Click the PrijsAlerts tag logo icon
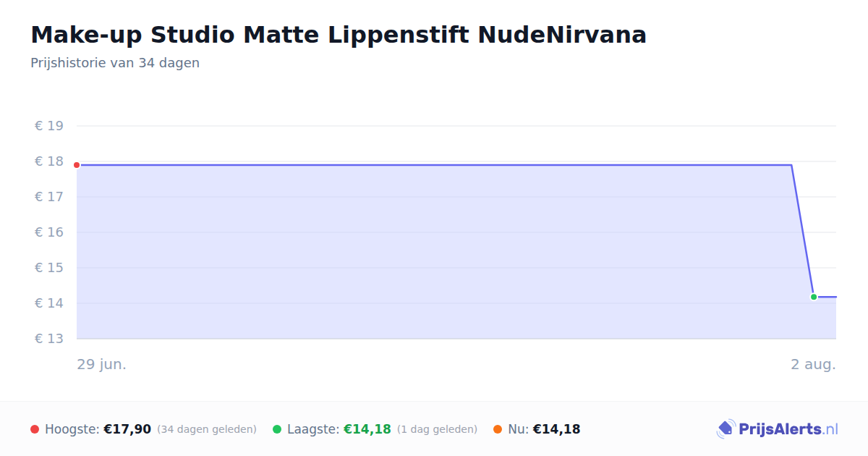This screenshot has height=456, width=868. pos(726,429)
